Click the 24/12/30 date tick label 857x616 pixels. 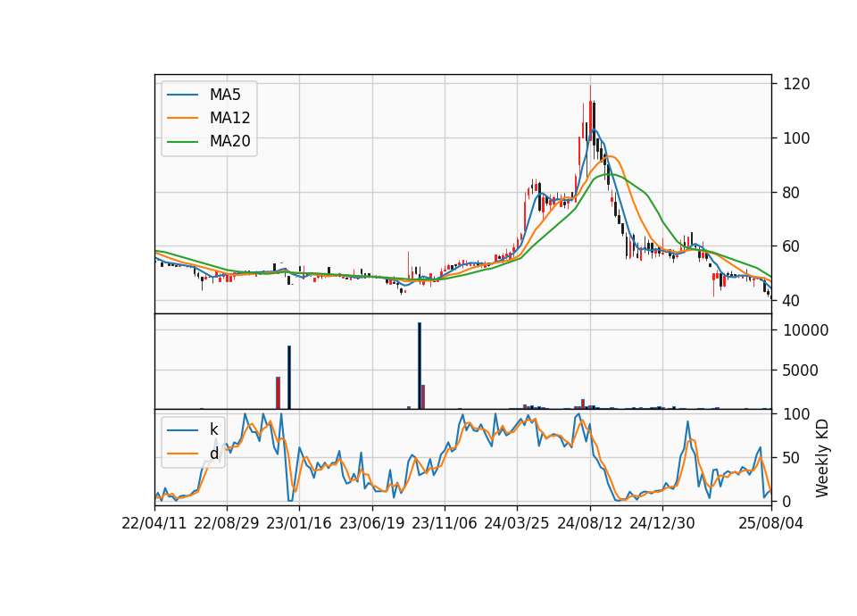(662, 523)
